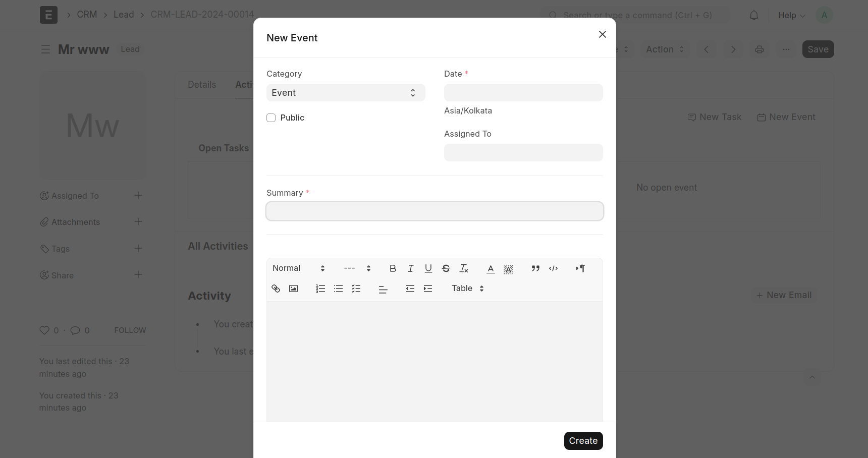Click the underline formatting icon
This screenshot has width=868, height=458.
pos(428,268)
